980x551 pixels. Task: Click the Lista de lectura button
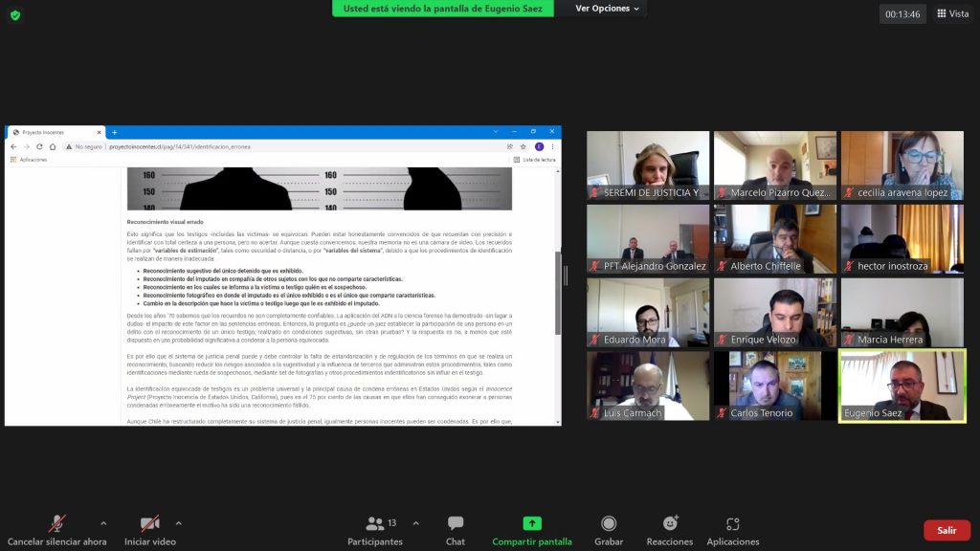coord(534,160)
